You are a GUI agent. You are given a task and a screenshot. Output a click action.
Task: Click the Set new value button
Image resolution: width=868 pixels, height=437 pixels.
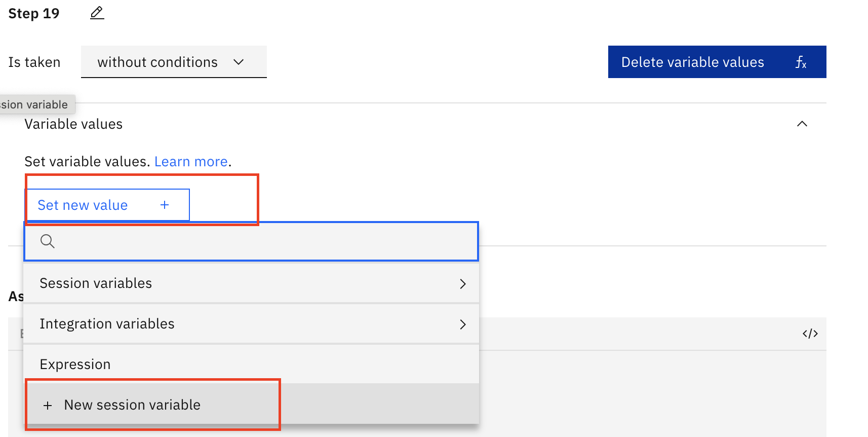tap(83, 205)
